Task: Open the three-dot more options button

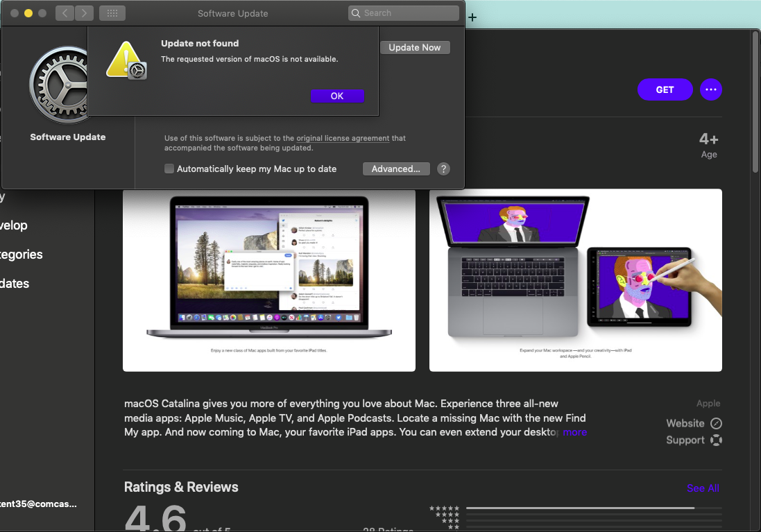Action: (x=711, y=89)
